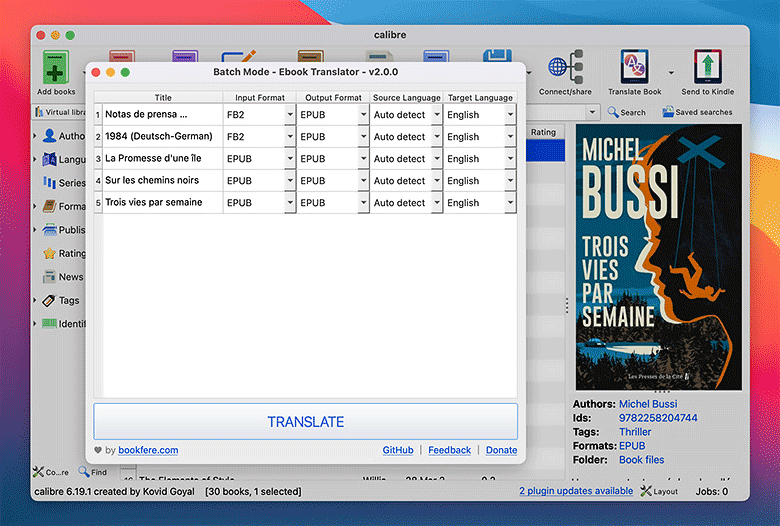The height and width of the screenshot is (526, 780).
Task: Expand the Identifiers tree node
Action: pyautogui.click(x=35, y=323)
